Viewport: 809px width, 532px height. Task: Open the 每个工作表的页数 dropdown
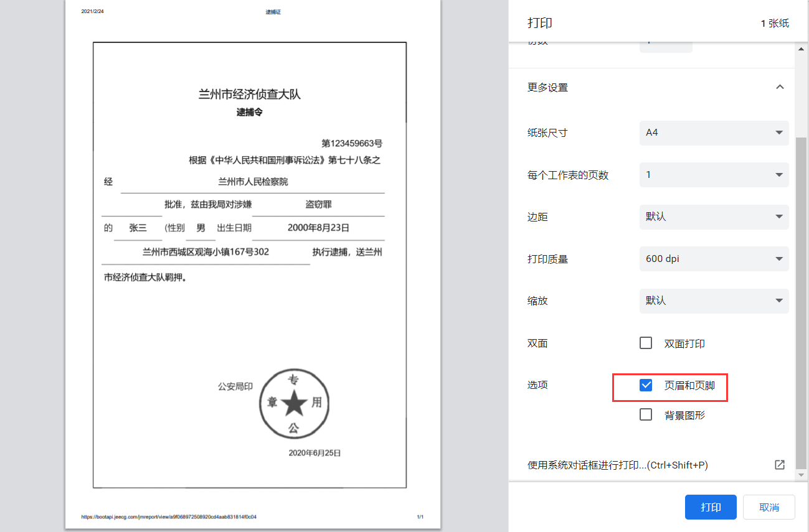pyautogui.click(x=714, y=174)
